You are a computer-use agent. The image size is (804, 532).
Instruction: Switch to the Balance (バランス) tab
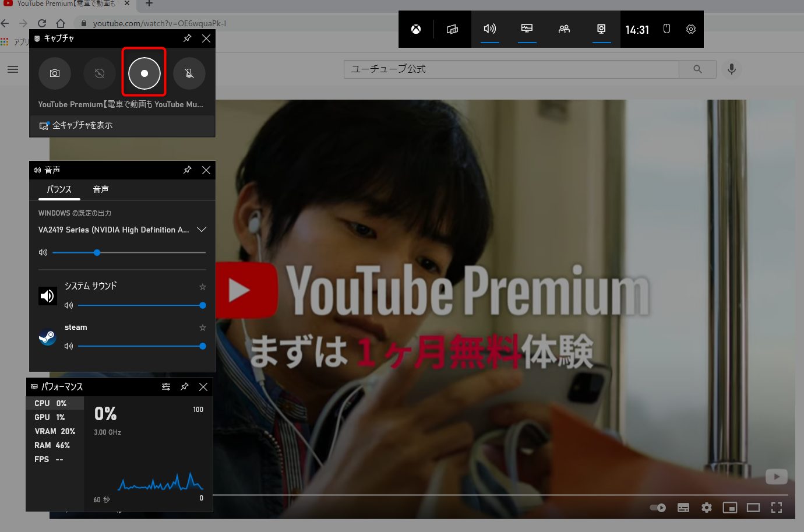point(59,189)
